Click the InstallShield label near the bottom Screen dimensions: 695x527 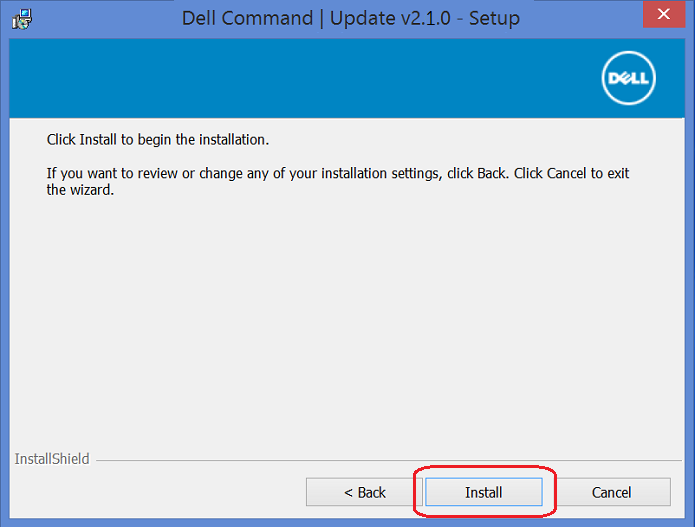click(52, 459)
